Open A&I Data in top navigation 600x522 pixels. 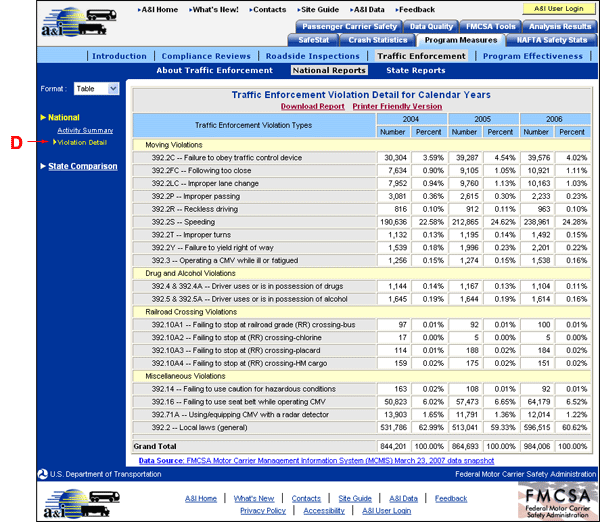369,10
